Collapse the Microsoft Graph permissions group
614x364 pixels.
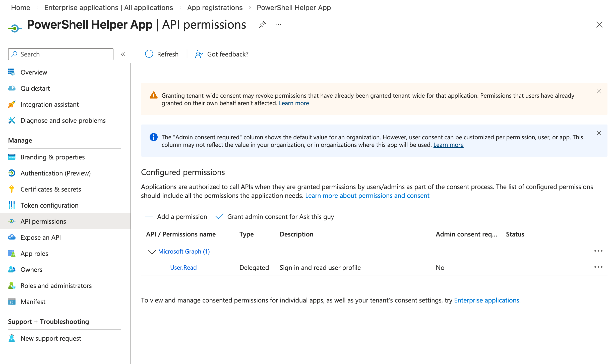(x=152, y=252)
